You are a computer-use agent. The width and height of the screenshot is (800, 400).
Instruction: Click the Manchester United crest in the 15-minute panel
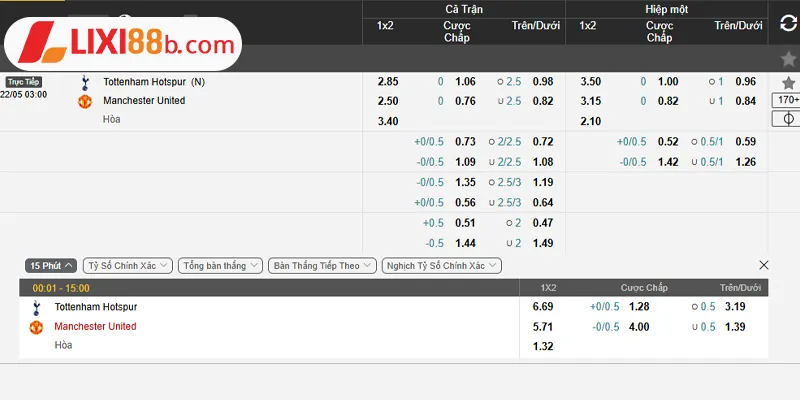[x=37, y=327]
